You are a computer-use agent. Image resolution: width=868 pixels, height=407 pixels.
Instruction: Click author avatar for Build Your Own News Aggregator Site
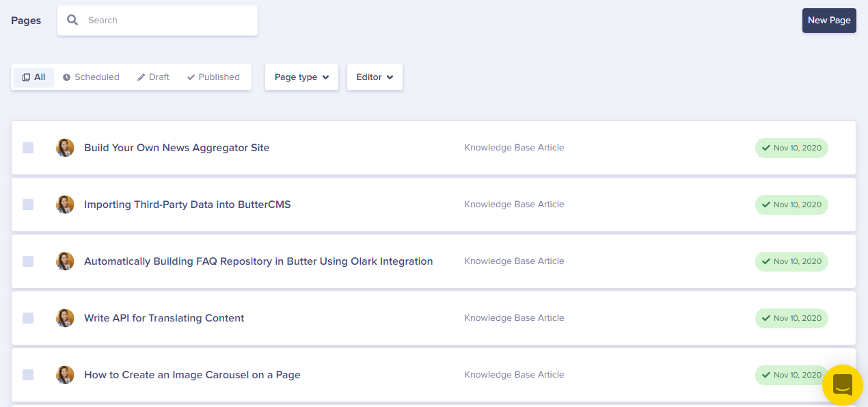[65, 148]
